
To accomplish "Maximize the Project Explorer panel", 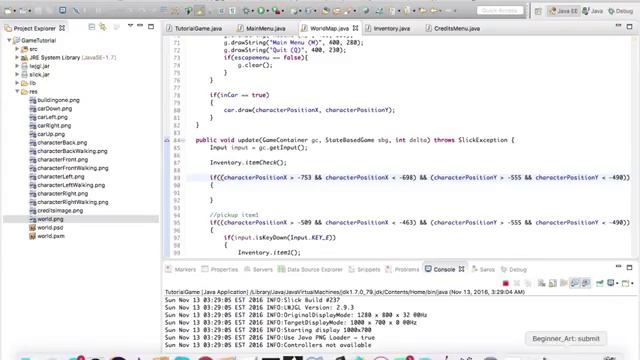I will point(151,27).
